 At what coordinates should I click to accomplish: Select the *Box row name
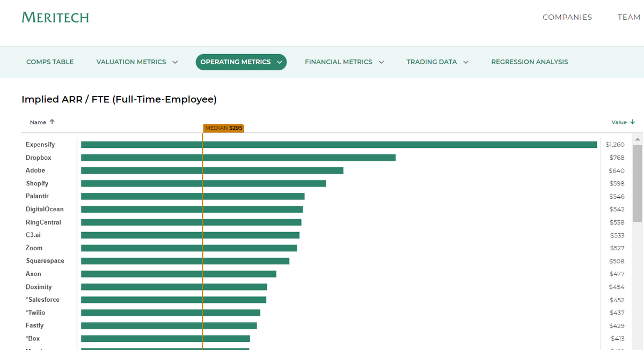pyautogui.click(x=33, y=338)
